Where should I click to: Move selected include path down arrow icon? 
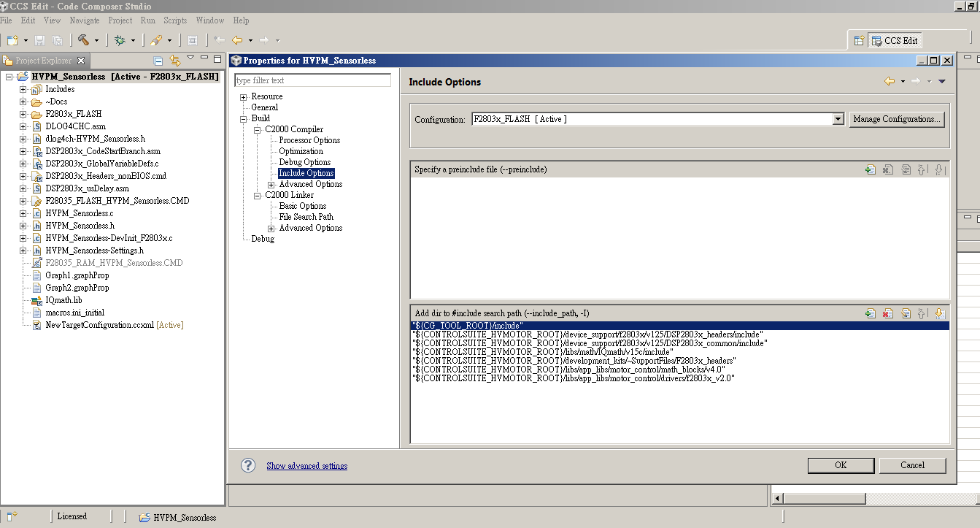click(x=939, y=313)
